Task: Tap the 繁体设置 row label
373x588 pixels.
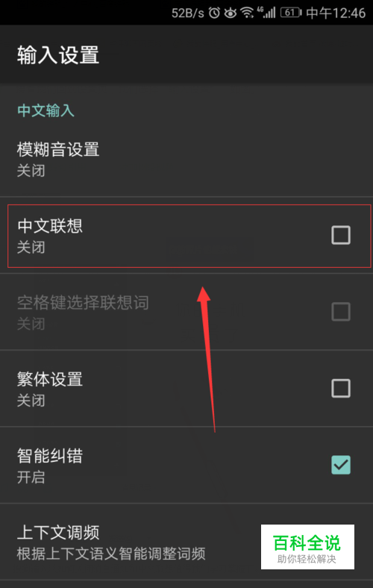Action: (50, 379)
